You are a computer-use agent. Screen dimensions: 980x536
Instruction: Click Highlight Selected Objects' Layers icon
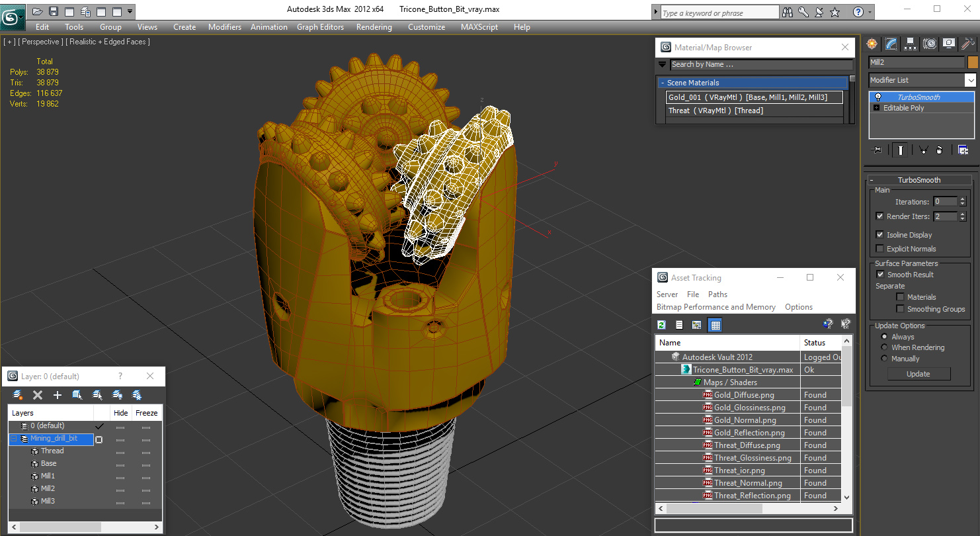[97, 395]
